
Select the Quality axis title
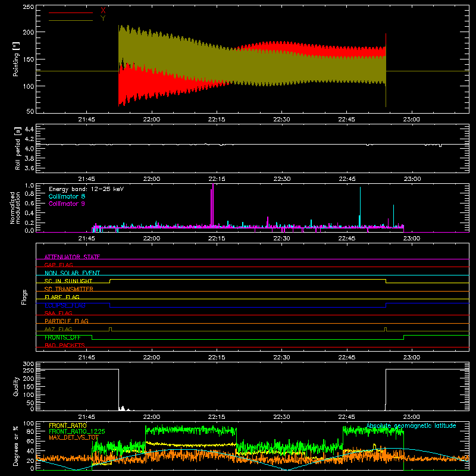[x=16, y=386]
